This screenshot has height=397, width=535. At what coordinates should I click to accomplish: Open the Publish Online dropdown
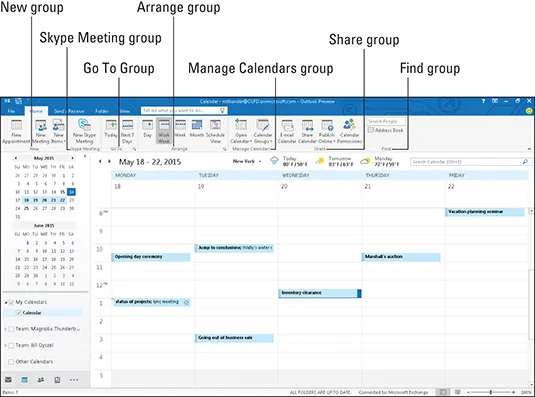click(x=327, y=132)
